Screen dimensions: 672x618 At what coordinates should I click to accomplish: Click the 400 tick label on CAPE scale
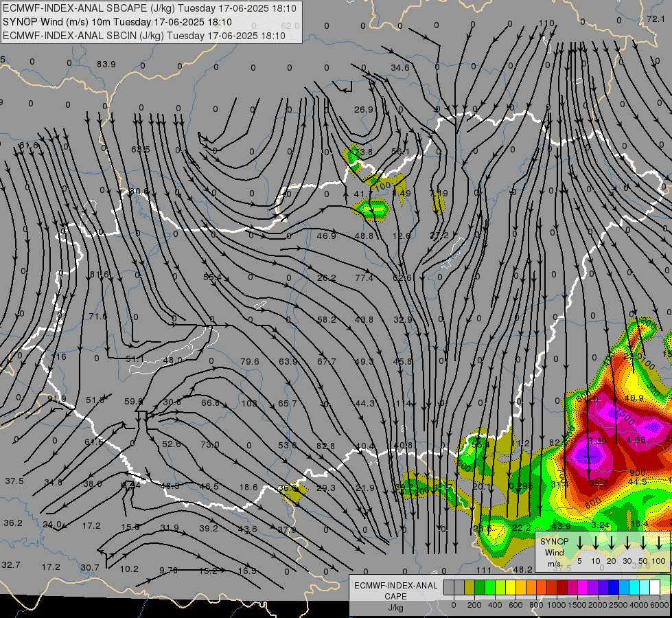[495, 605]
